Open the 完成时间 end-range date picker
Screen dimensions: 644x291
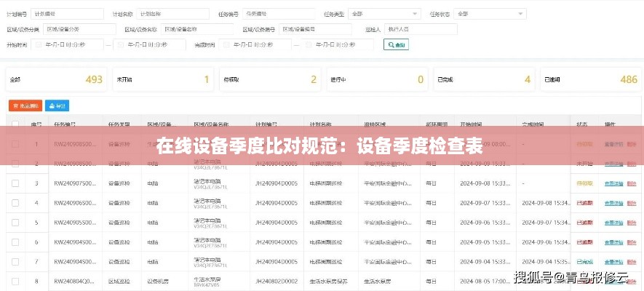(x=337, y=44)
